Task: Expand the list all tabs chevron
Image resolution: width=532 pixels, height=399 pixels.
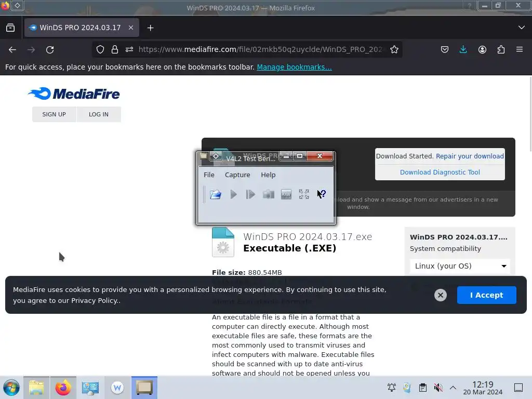Action: point(522,28)
